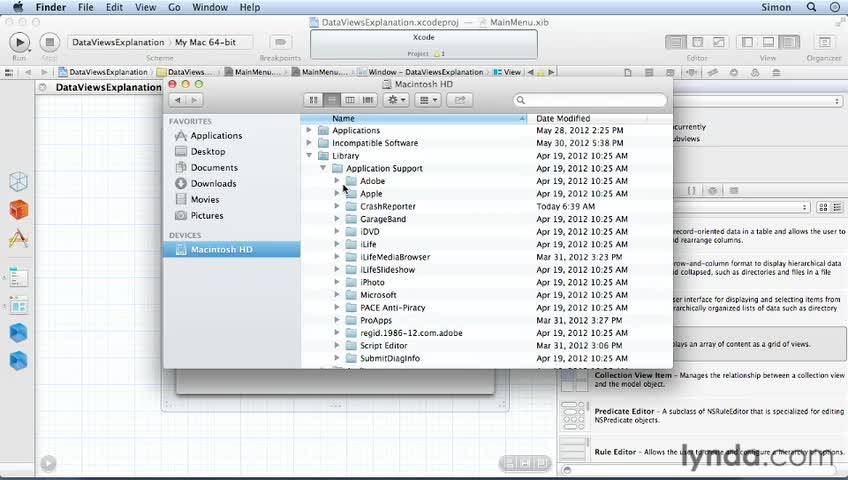Click DataViewsExplanation in Xcode jump bar
The image size is (848, 480).
pyautogui.click(x=103, y=72)
